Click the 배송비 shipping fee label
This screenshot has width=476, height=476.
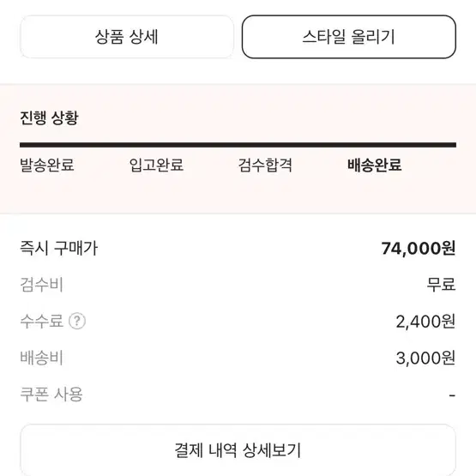41,358
